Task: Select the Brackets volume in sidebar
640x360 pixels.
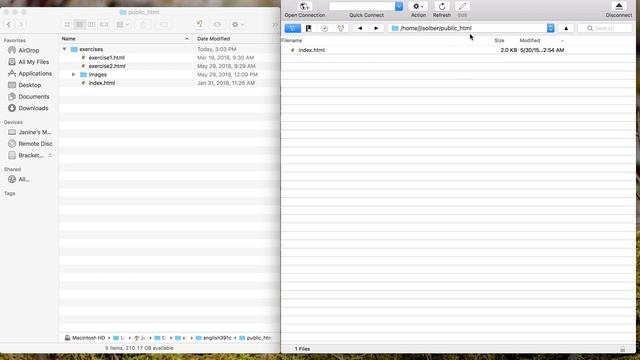Action: (31, 155)
